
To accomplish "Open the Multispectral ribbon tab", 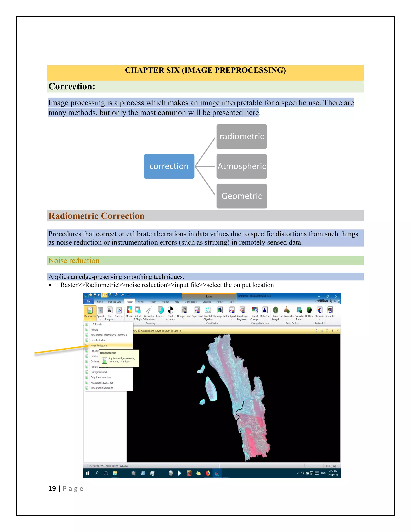I will click(x=191, y=302).
